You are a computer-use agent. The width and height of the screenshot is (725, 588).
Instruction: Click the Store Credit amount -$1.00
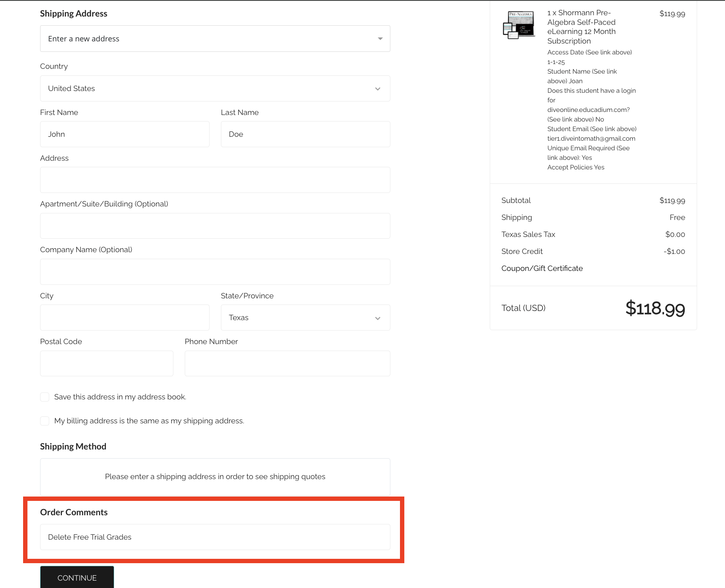674,251
